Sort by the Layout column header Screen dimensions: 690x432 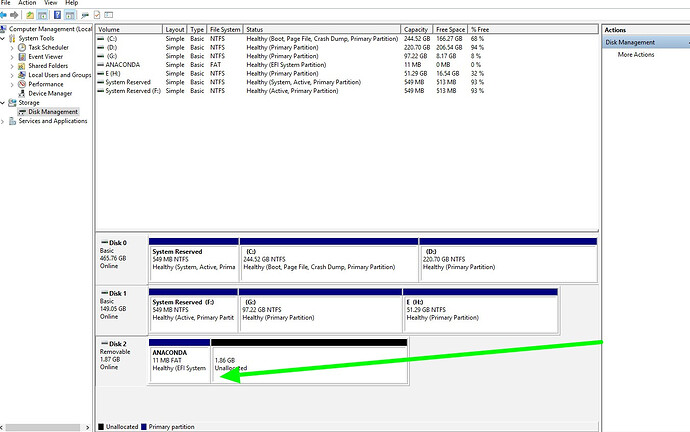point(174,29)
